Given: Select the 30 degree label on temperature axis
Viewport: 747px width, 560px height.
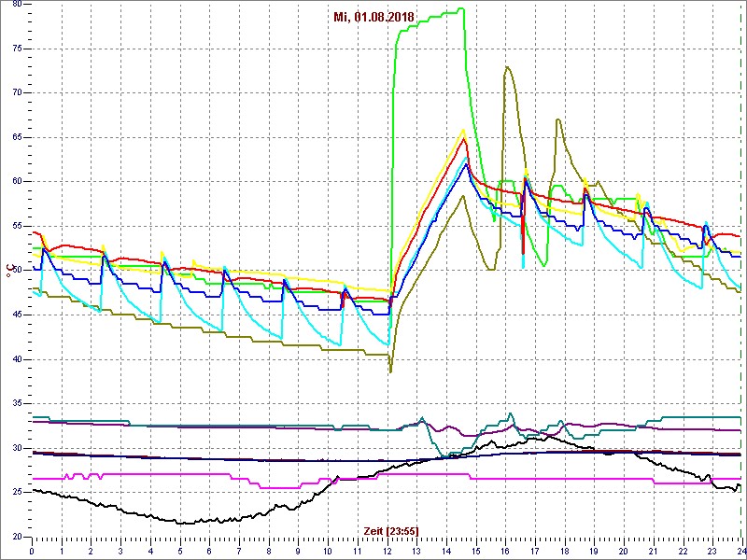Looking at the screenshot, I should 16,448.
